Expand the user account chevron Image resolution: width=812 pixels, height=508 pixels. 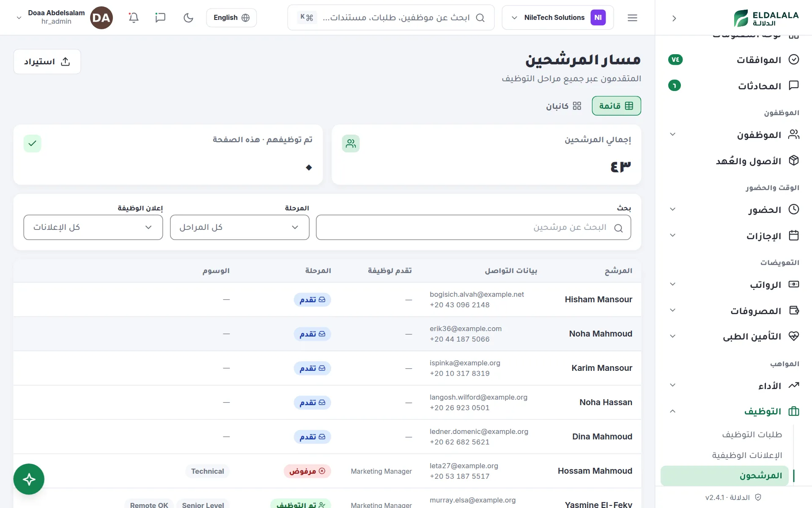click(x=19, y=18)
